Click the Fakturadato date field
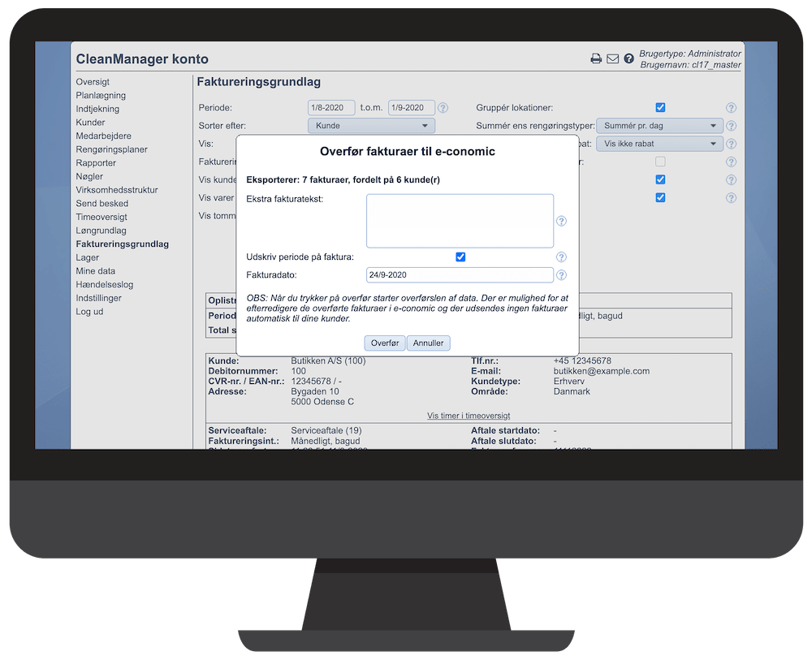 click(460, 275)
